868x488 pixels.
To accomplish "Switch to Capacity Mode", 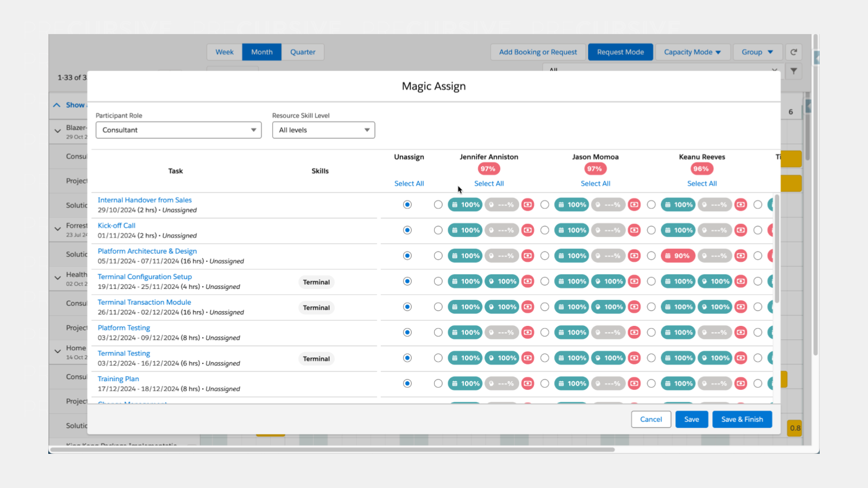I will click(x=693, y=52).
